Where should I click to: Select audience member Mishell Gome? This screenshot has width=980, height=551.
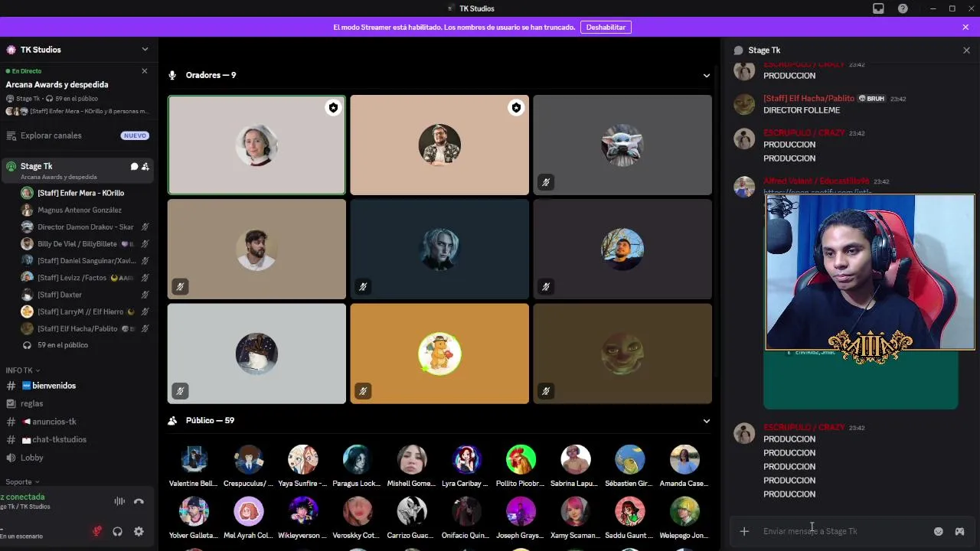click(x=411, y=466)
